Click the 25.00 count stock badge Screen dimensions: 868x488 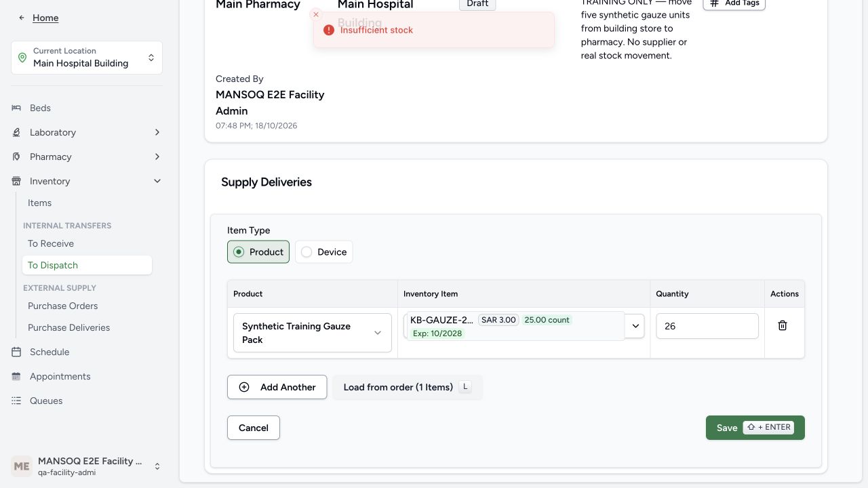[547, 320]
